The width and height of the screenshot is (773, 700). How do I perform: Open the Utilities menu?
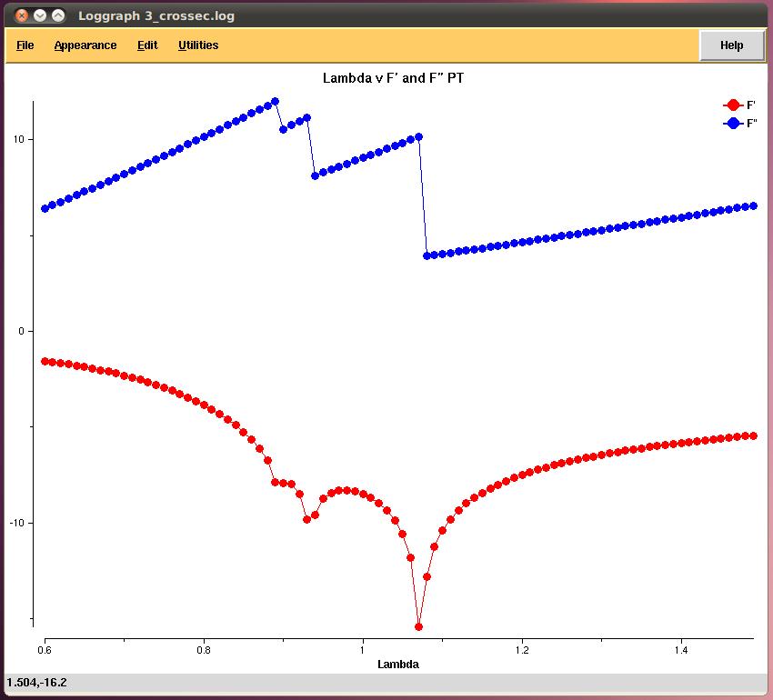pos(198,45)
